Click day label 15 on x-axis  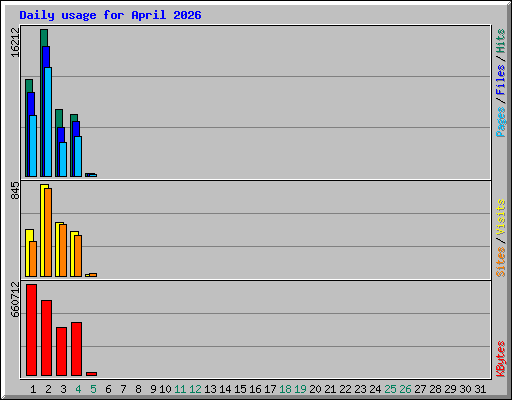pos(240,389)
